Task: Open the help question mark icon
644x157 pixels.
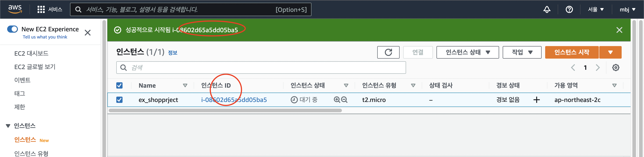Action: point(569,9)
